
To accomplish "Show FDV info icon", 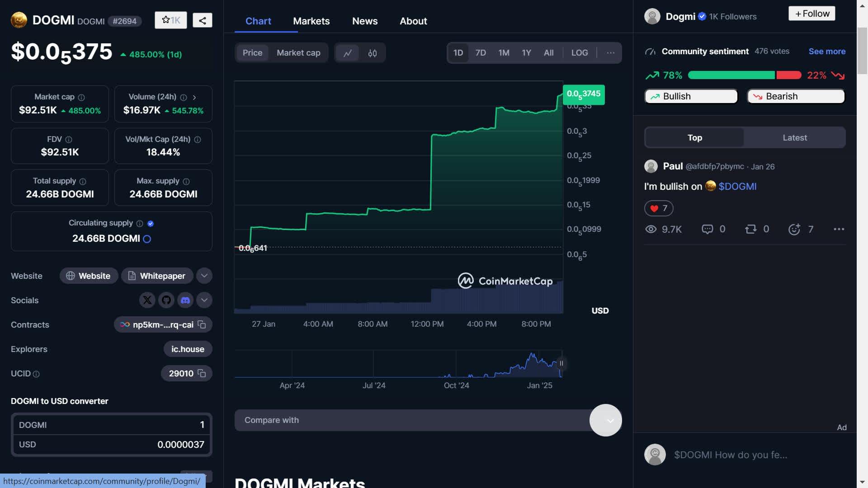I will 69,140.
